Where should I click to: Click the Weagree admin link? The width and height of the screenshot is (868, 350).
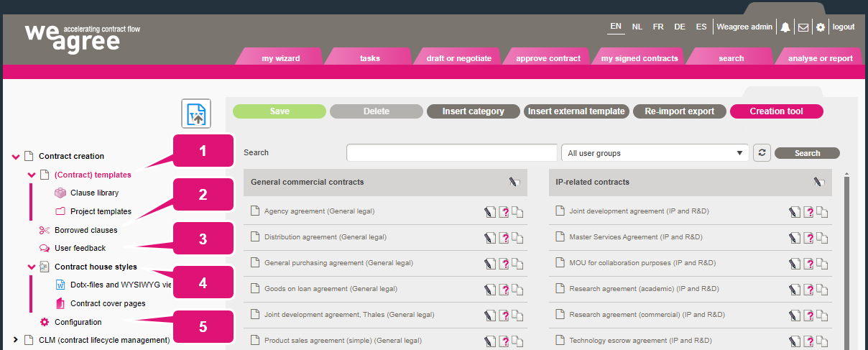744,27
